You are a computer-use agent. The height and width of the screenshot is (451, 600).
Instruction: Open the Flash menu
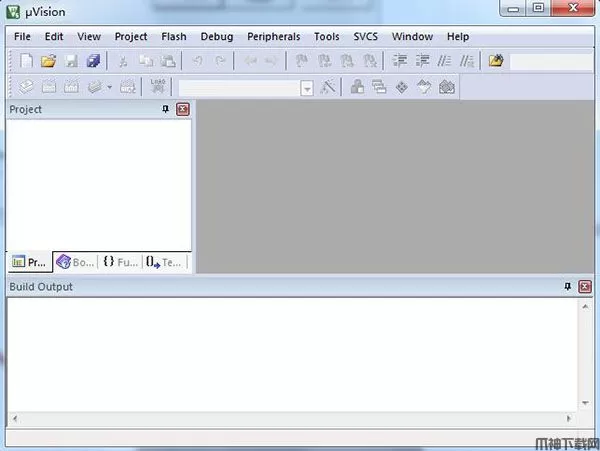[x=174, y=37]
